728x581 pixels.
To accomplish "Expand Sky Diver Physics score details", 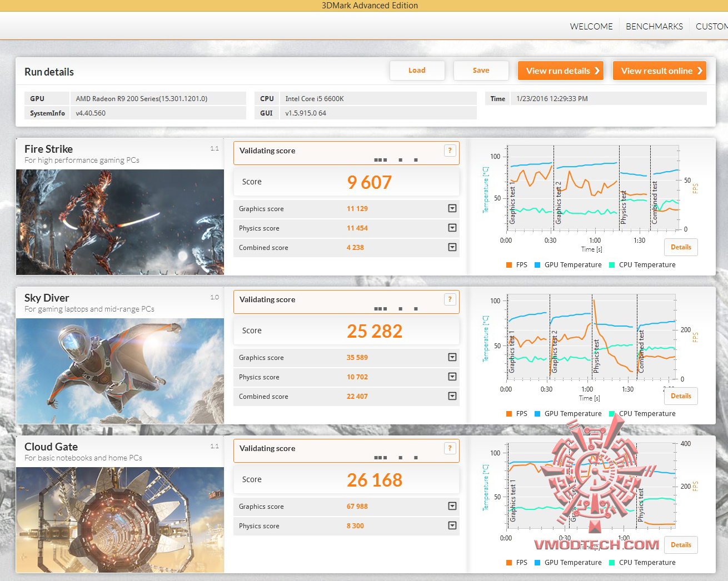I will coord(452,377).
